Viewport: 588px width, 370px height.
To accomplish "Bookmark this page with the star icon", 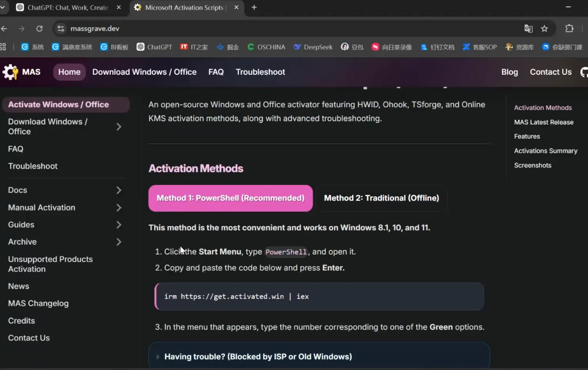I will tap(544, 28).
